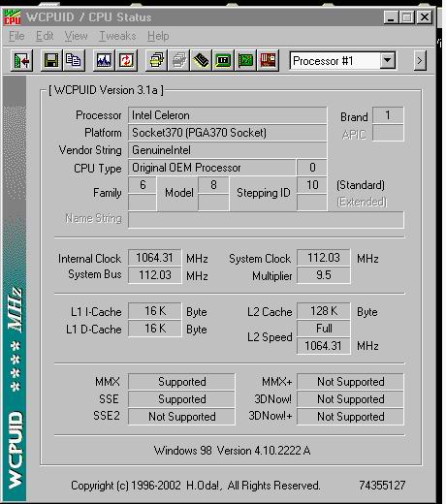This screenshot has width=446, height=504.
Task: Click the System Clock value 112.03
Action: [x=324, y=258]
